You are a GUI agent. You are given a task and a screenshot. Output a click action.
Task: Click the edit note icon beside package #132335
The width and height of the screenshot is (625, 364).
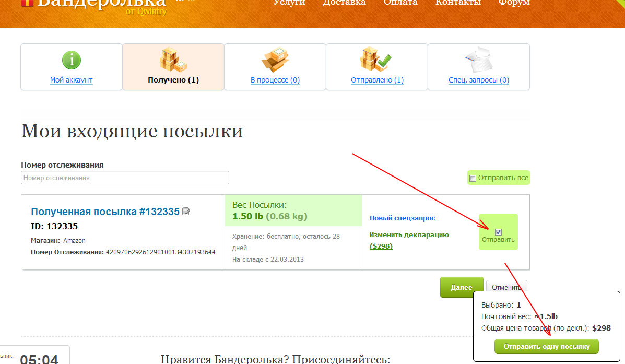click(x=186, y=212)
